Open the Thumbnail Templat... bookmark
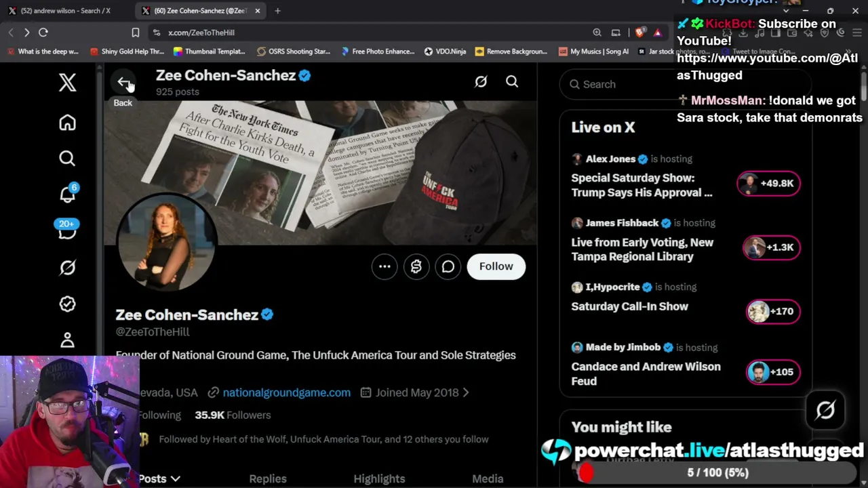Screen dimensions: 868x488 pos(210,52)
